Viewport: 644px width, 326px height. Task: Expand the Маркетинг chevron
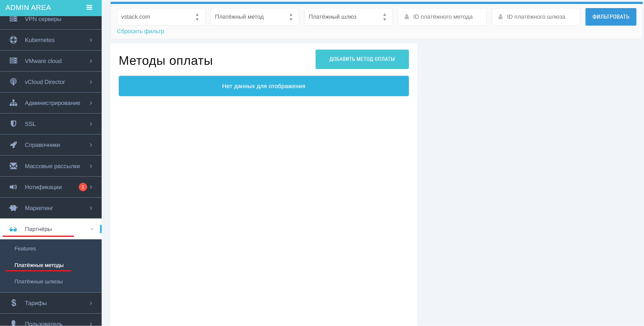click(91, 208)
